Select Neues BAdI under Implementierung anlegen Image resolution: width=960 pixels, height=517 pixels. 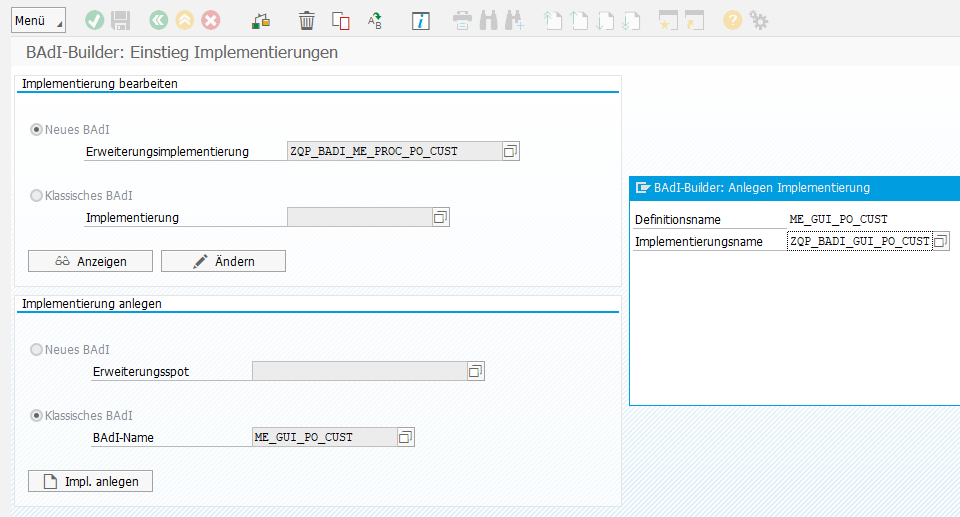(x=38, y=350)
